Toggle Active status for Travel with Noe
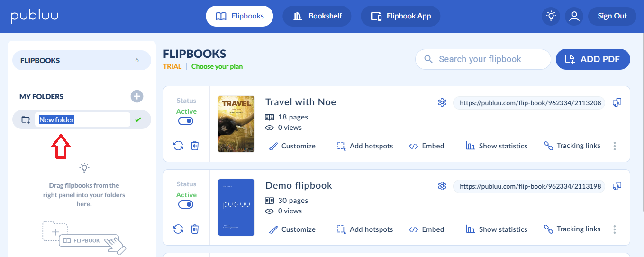The image size is (644, 257). click(186, 121)
